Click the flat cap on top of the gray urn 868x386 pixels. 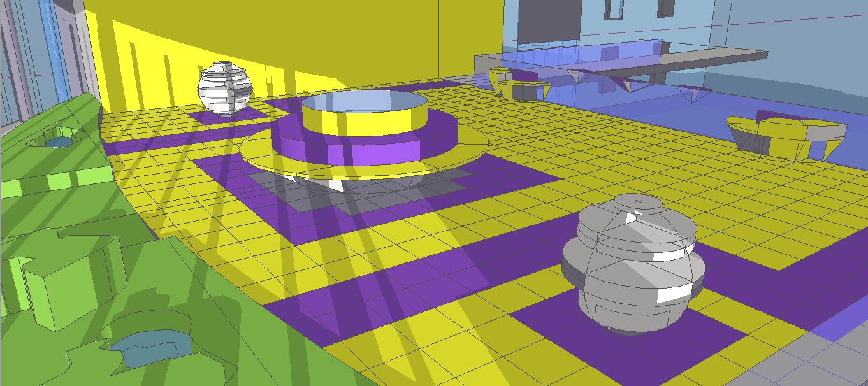click(638, 203)
